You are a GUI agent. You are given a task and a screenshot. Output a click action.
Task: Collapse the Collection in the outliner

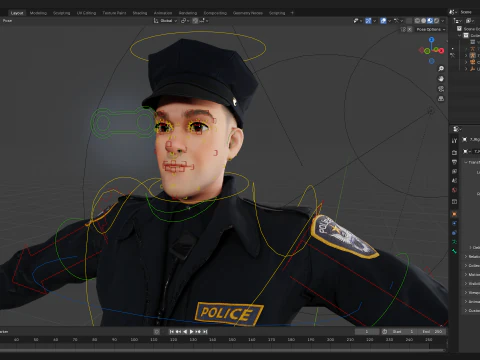(x=460, y=35)
